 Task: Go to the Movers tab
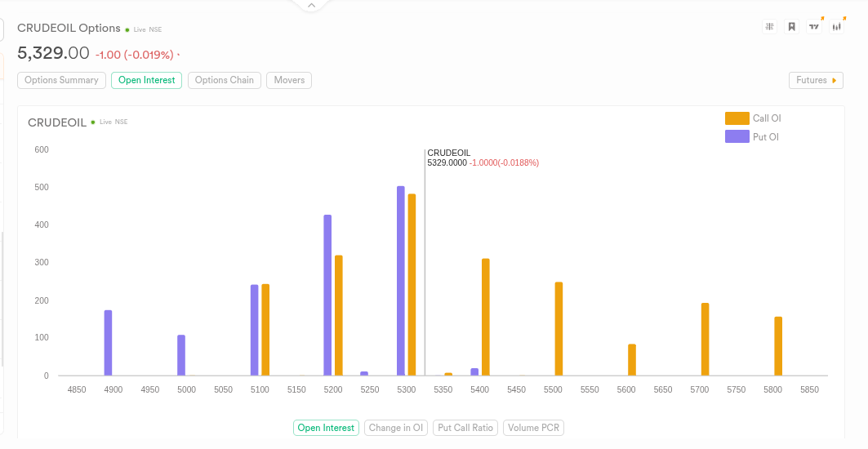pos(289,80)
